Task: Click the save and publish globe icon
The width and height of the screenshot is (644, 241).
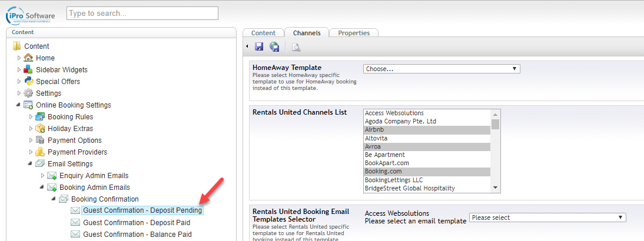Action: click(x=274, y=46)
